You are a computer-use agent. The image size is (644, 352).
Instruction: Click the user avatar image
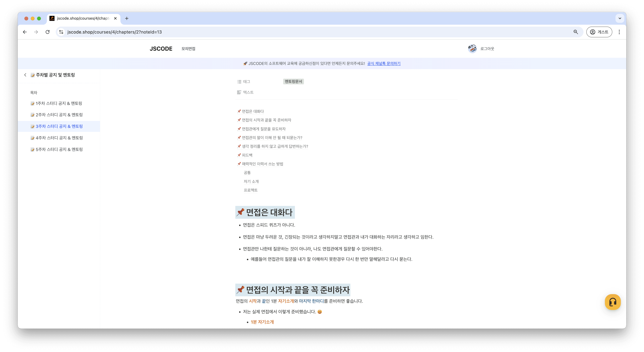click(x=472, y=49)
